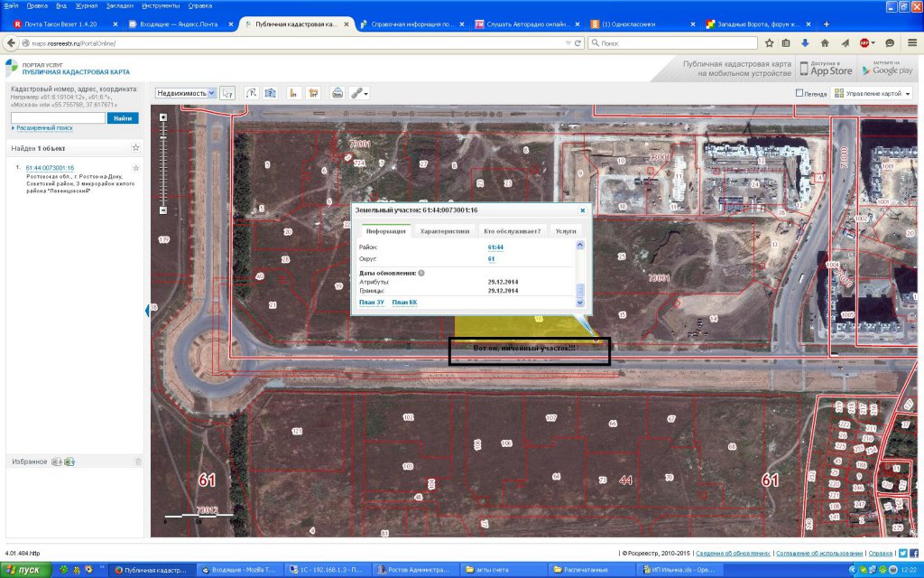The image size is (924, 578).
Task: Add found object 61:44:0073001:16 to favorites
Action: point(136,168)
